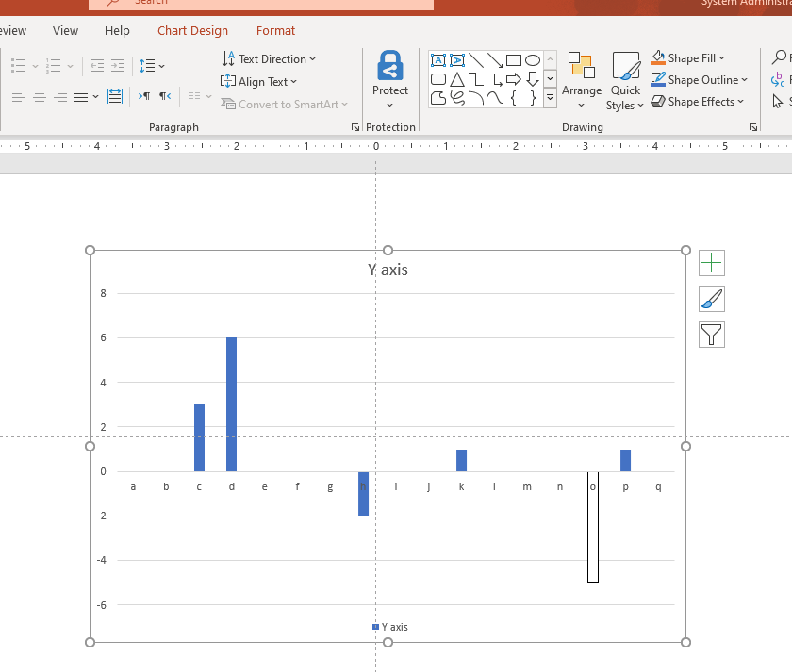This screenshot has width=792, height=672.
Task: Click the Protect button
Action: point(390,79)
